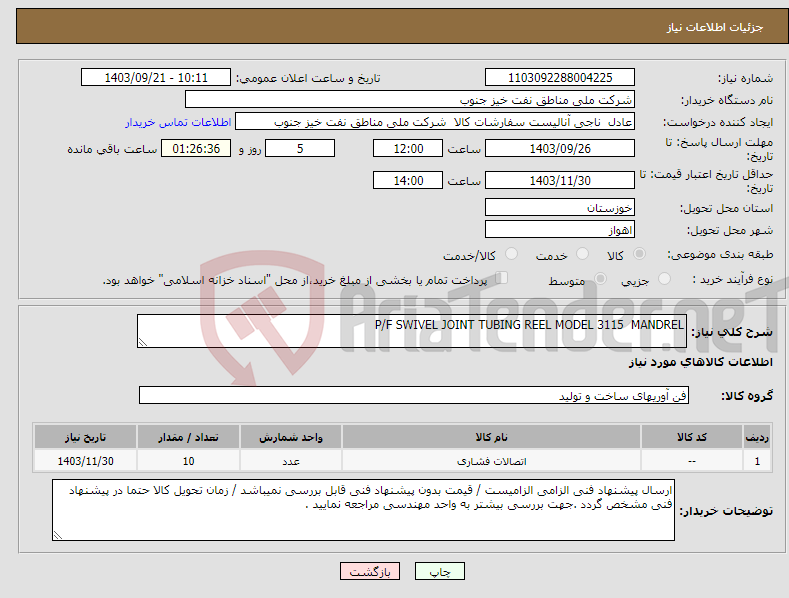Viewport: 789px width, 598px height.
Task: Click the remaining days field showing 5
Action: tap(300, 148)
